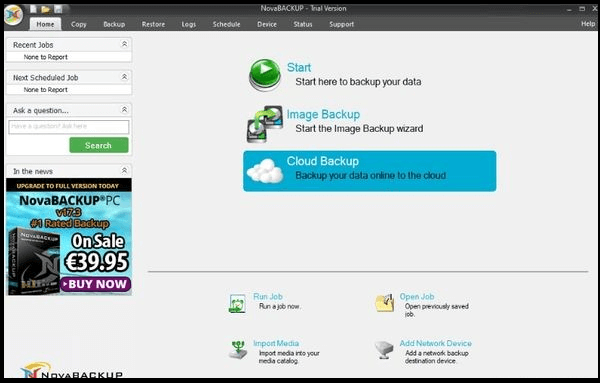Click the BUY NOW ad banner
Viewport: 600px width, 383px height.
click(69, 236)
